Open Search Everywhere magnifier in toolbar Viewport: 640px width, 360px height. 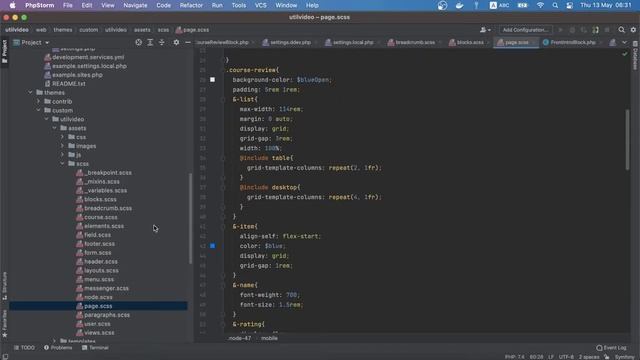[x=621, y=30]
